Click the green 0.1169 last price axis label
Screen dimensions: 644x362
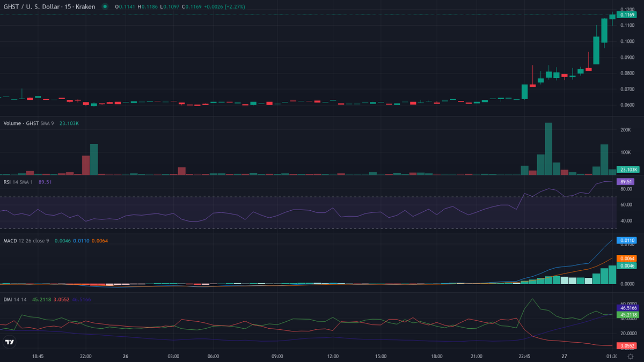point(627,15)
